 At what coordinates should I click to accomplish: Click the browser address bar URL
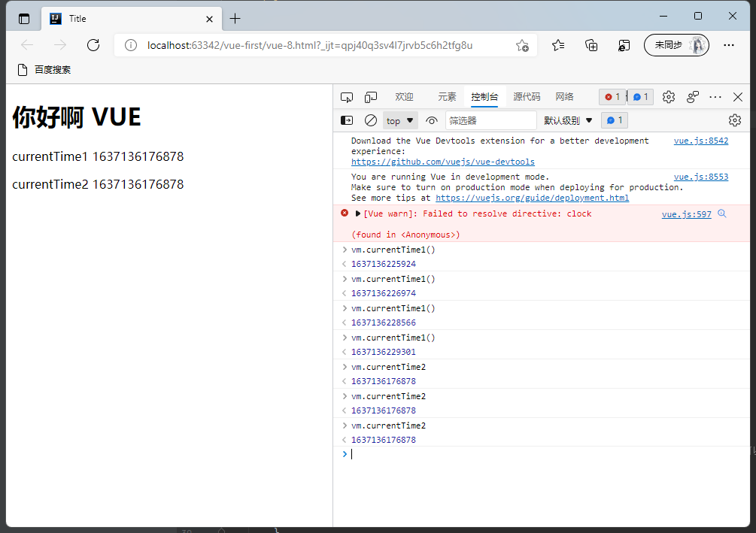coord(309,45)
